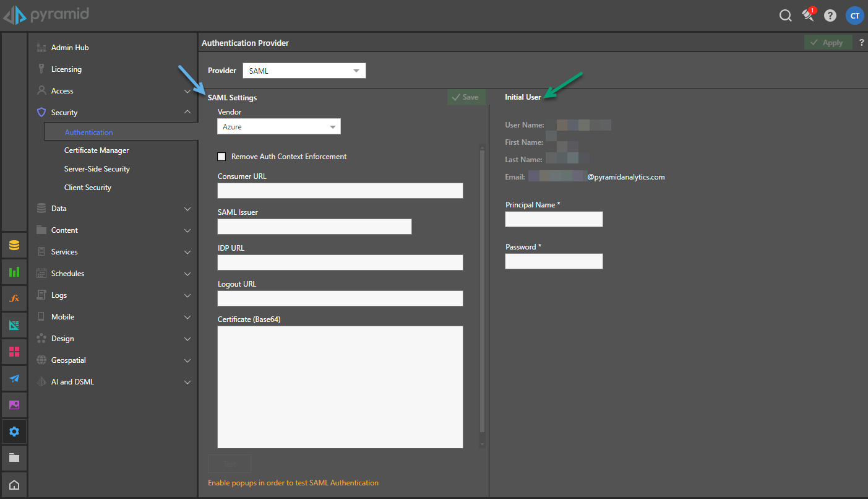Image resolution: width=868 pixels, height=499 pixels.
Task: Click the search magnifier icon
Action: (x=785, y=16)
